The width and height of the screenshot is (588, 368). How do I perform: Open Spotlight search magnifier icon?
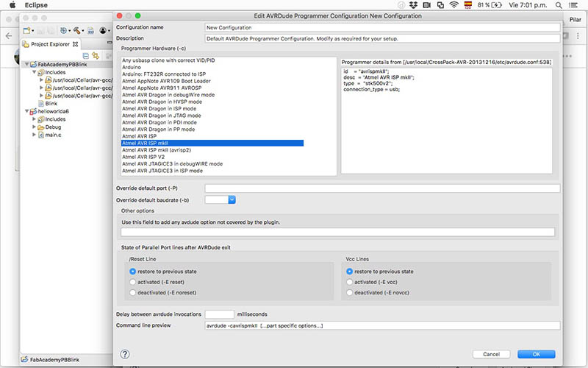tap(559, 5)
